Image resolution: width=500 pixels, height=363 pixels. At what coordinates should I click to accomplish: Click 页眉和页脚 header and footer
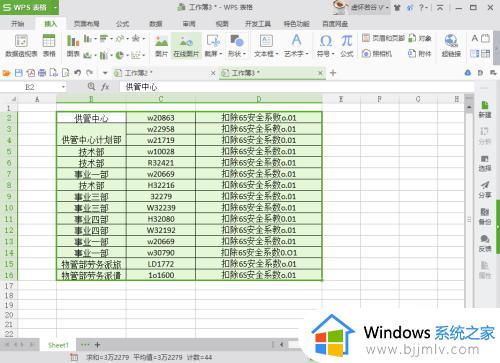tap(383, 38)
